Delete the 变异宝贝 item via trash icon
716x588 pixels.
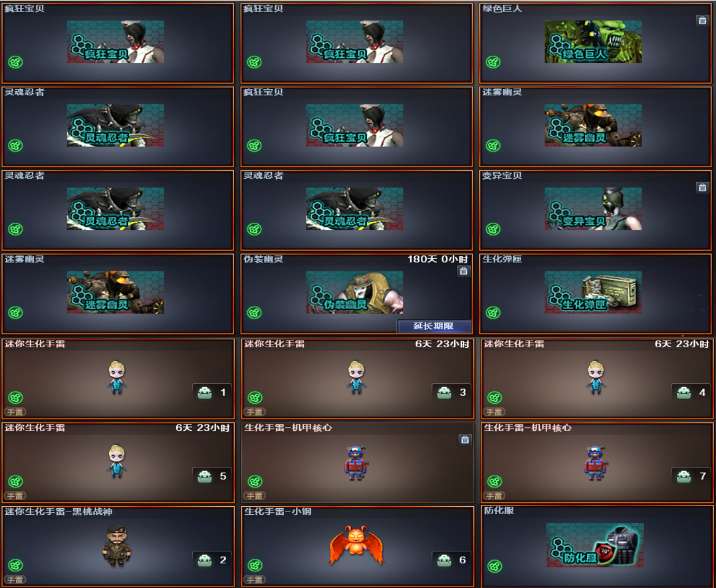click(x=702, y=188)
